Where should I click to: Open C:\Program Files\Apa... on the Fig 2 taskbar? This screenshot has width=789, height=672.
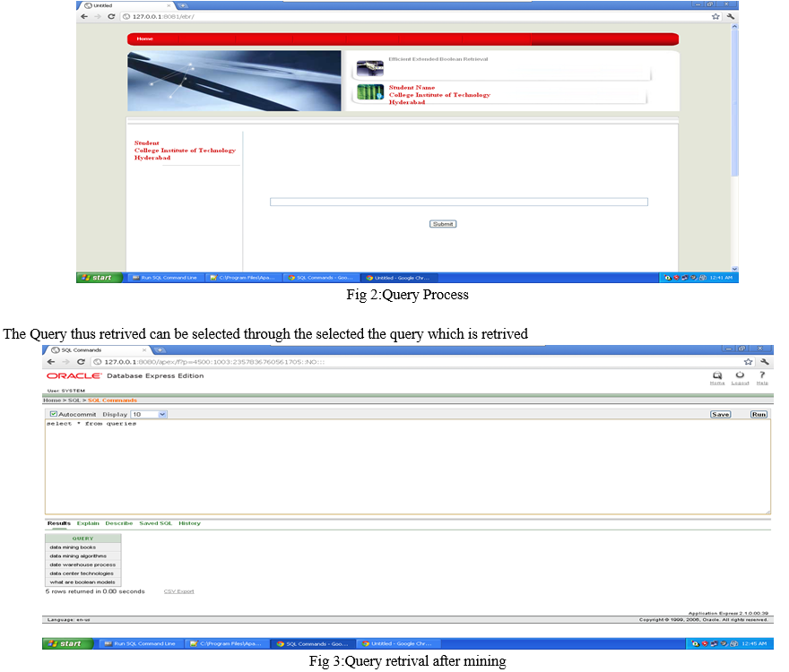244,278
